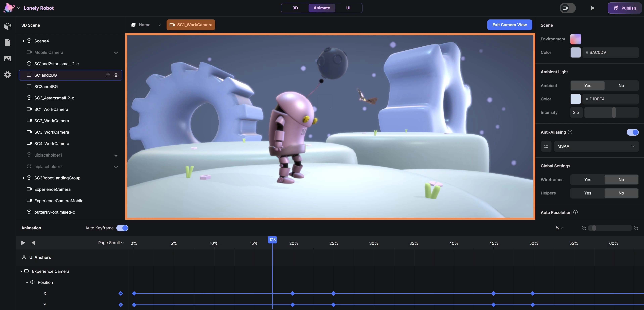This screenshot has width=644, height=310.
Task: Click the Scene4 cube icon
Action: 29,41
